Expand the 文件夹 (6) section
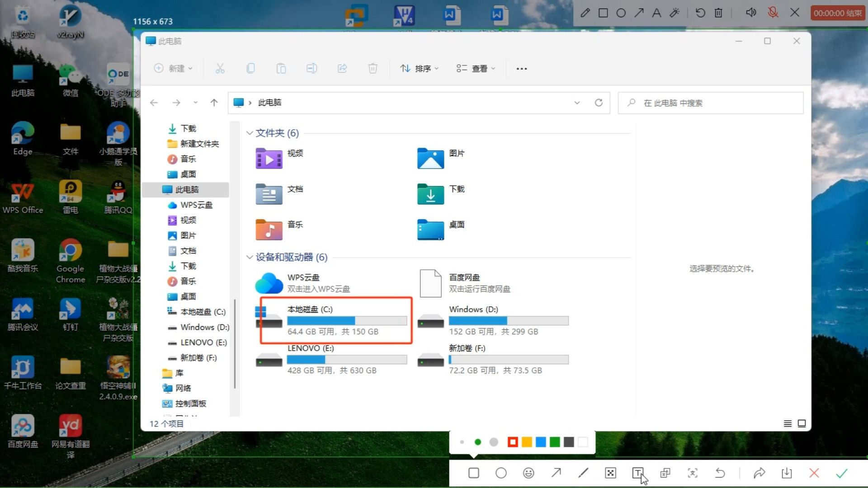Screen dimensions: 868x488 pos(249,132)
